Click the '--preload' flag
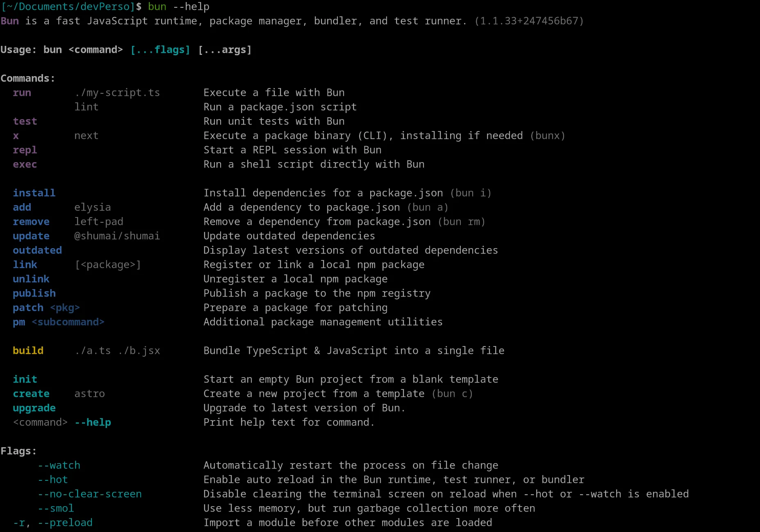Image resolution: width=760 pixels, height=532 pixels. pyautogui.click(x=65, y=523)
